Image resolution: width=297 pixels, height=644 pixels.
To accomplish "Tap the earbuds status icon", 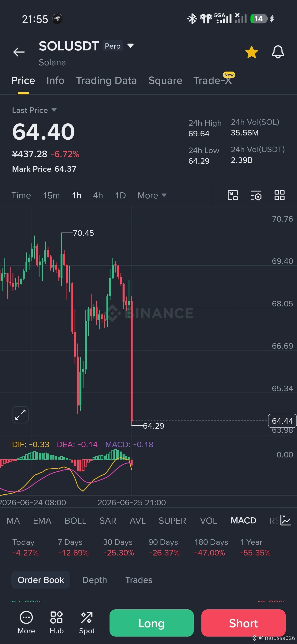I will tap(206, 19).
